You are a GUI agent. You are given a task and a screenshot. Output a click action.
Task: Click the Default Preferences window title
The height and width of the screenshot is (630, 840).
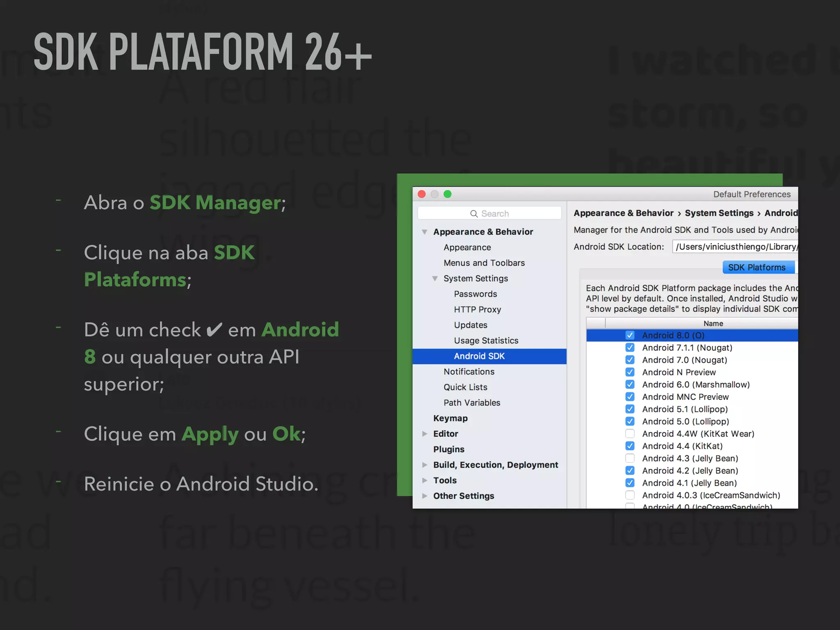752,194
